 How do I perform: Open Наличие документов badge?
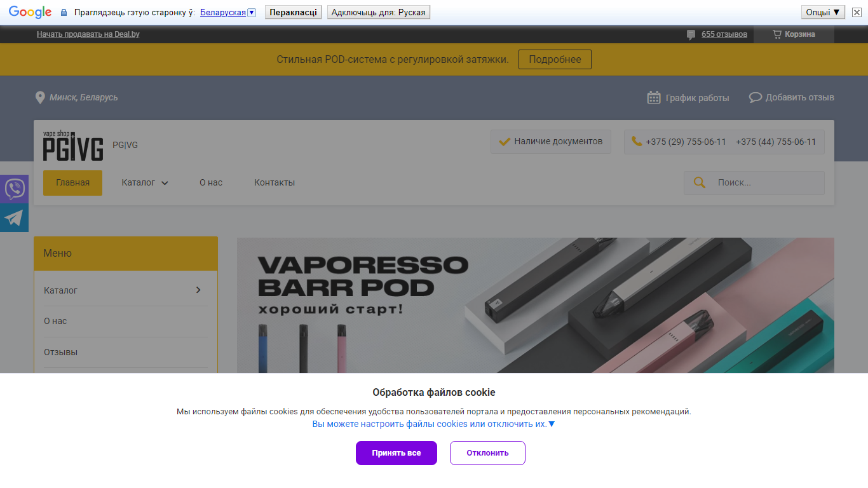pyautogui.click(x=551, y=142)
